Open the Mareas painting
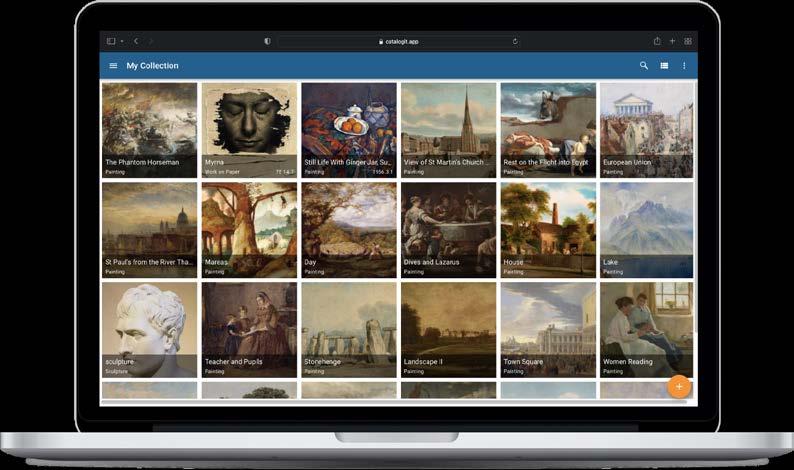Viewport: 794px width, 470px height. (249, 230)
